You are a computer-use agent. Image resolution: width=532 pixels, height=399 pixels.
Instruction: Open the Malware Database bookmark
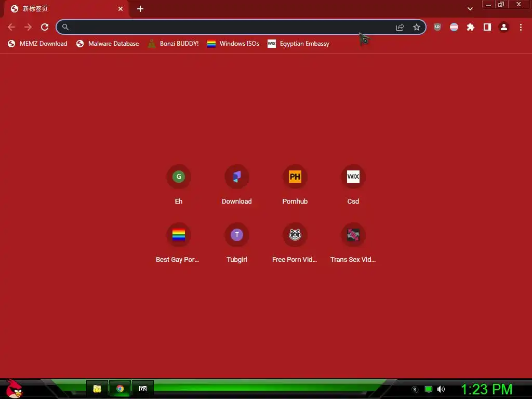[x=108, y=44]
